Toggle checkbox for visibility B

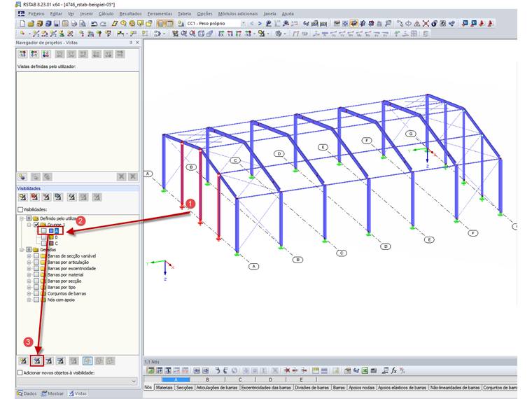(x=44, y=237)
